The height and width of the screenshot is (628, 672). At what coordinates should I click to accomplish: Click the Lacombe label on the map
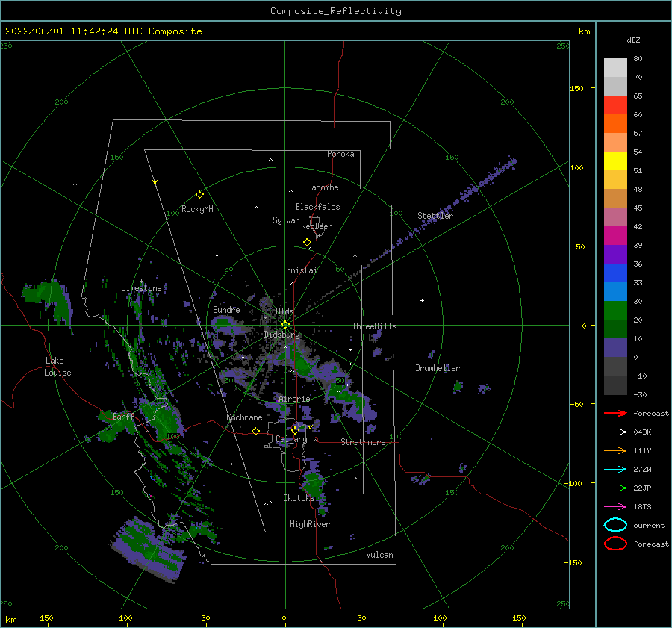click(323, 187)
